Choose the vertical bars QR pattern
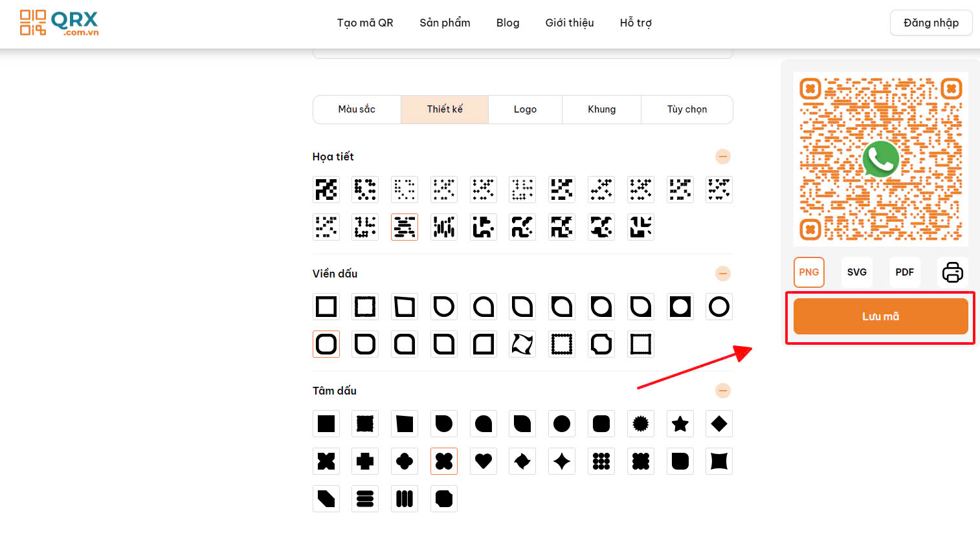This screenshot has height=533, width=980. click(444, 227)
